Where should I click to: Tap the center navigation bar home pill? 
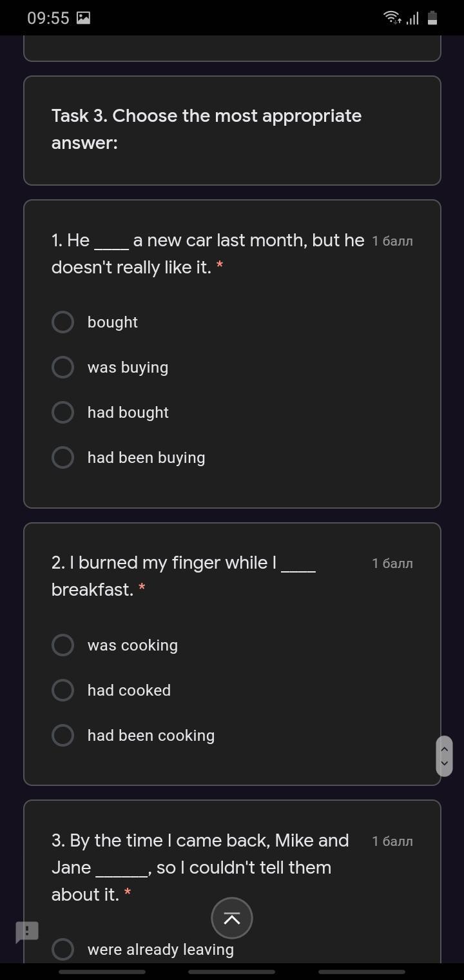pos(231,972)
